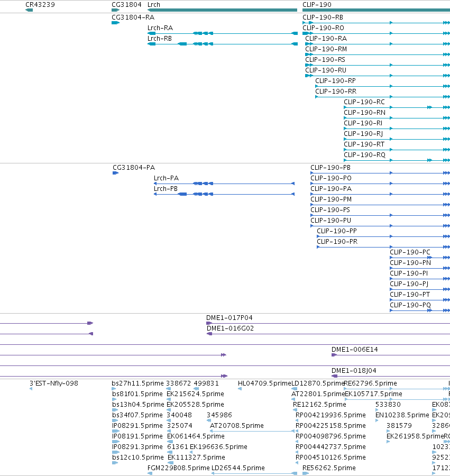Open EST bs27h11.5prime
This screenshot has width=450, height=476.
click(x=137, y=383)
